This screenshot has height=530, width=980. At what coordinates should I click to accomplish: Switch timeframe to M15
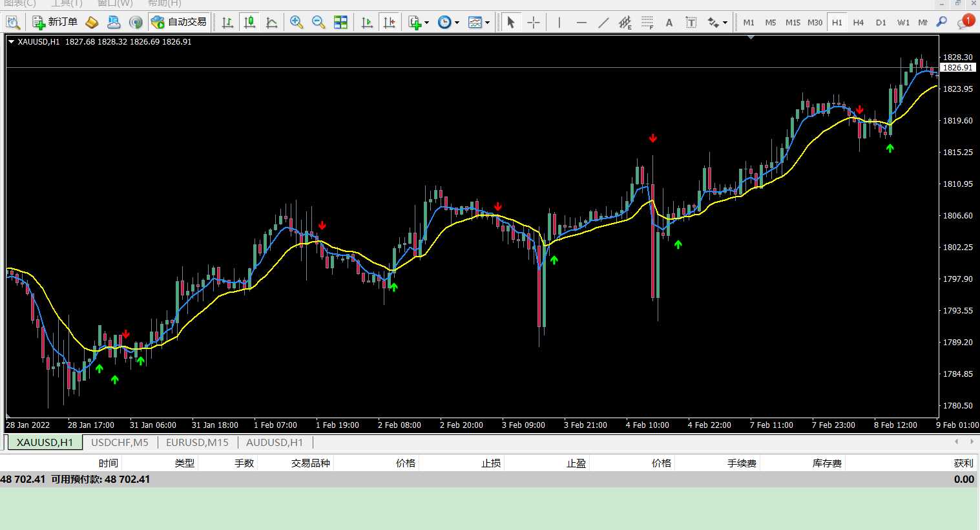coord(793,23)
